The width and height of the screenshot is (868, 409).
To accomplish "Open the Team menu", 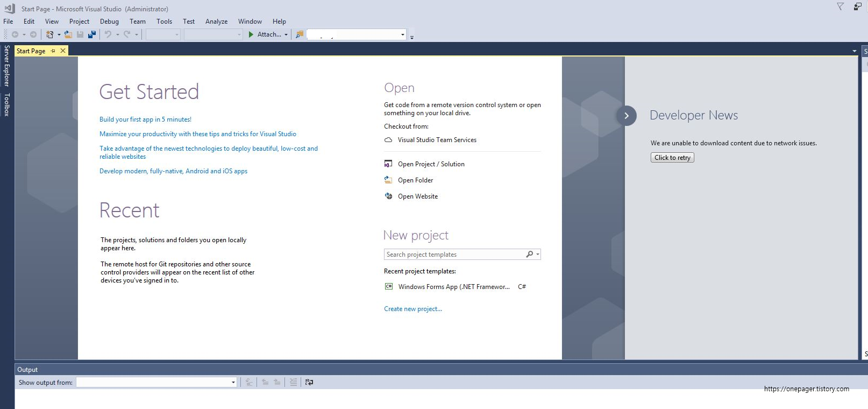I will (x=138, y=22).
